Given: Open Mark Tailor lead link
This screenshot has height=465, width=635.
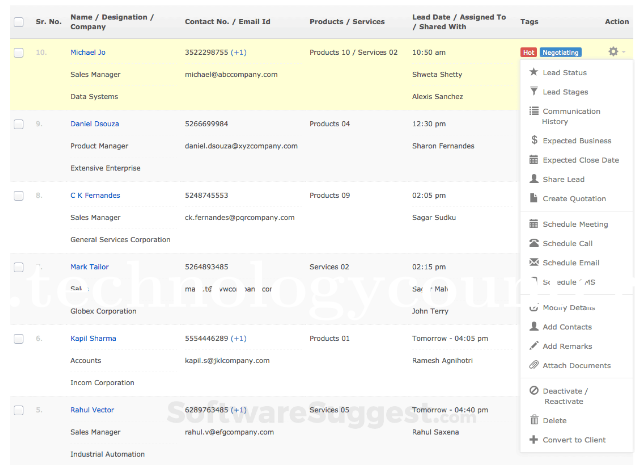Looking at the screenshot, I should click(x=89, y=267).
